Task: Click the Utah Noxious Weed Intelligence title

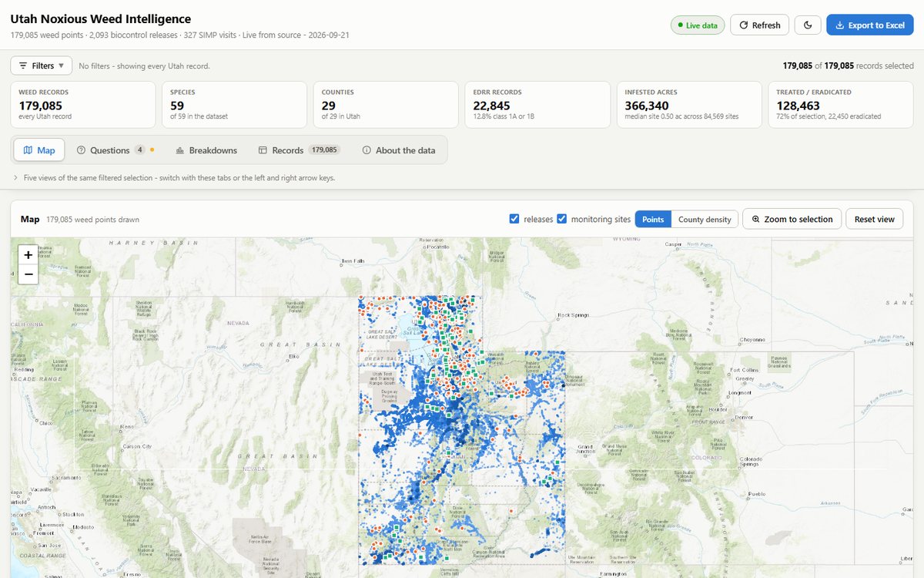Action: [101, 19]
